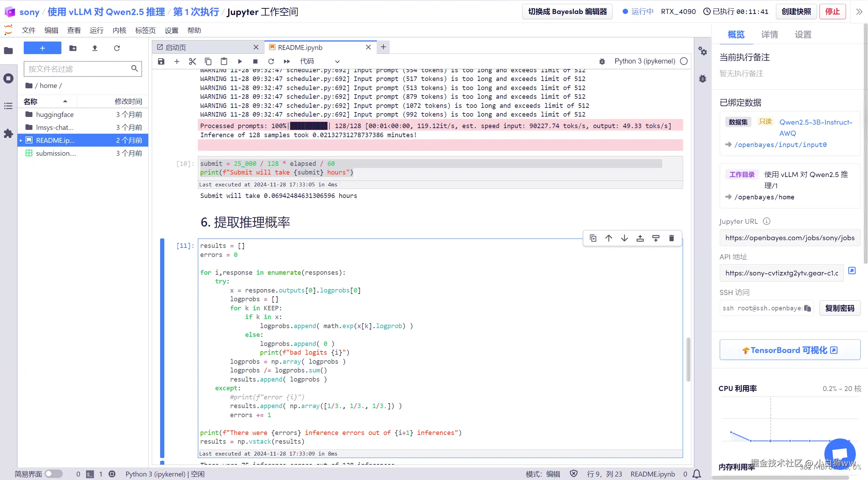
Task: Move the cell up with arrow icon
Action: (609, 238)
